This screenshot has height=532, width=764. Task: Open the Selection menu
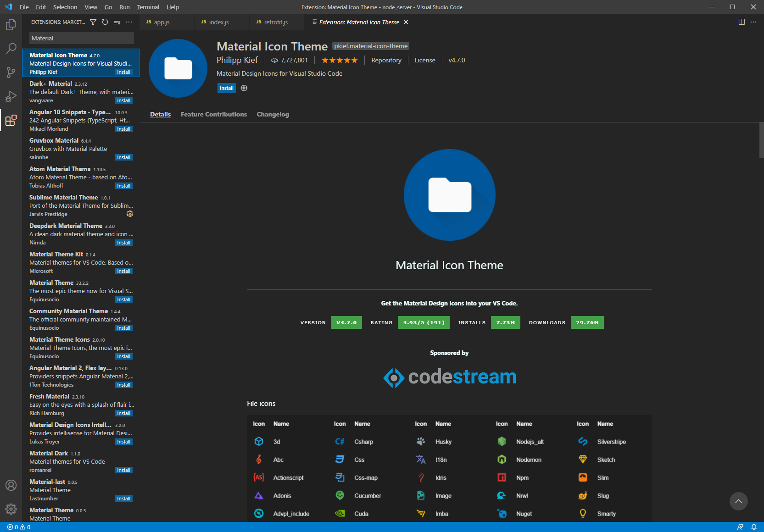(x=65, y=7)
